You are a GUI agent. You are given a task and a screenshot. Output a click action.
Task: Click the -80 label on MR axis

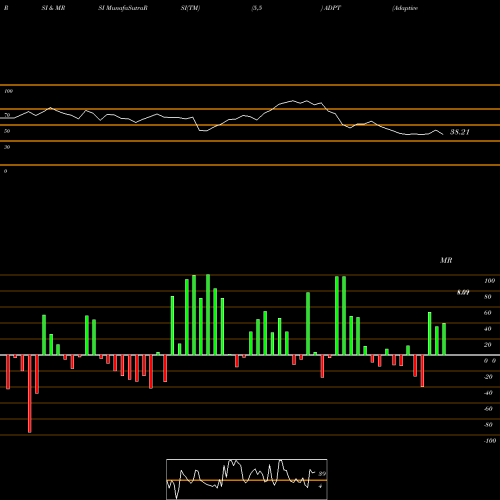(x=488, y=425)
